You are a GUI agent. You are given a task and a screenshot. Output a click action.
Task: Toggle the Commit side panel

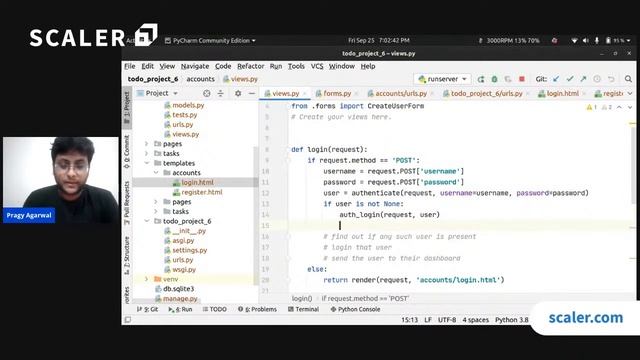[x=127, y=152]
